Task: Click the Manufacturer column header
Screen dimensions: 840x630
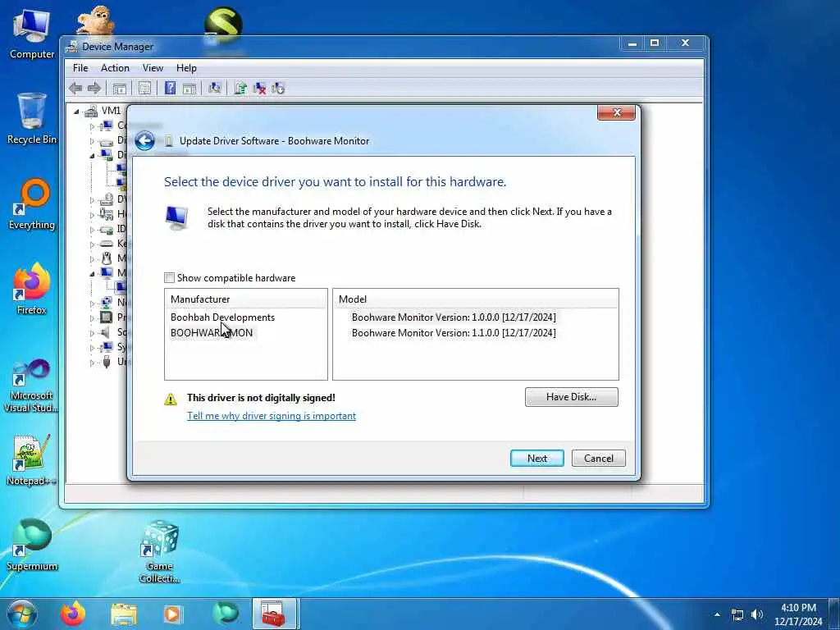Action: click(x=246, y=299)
